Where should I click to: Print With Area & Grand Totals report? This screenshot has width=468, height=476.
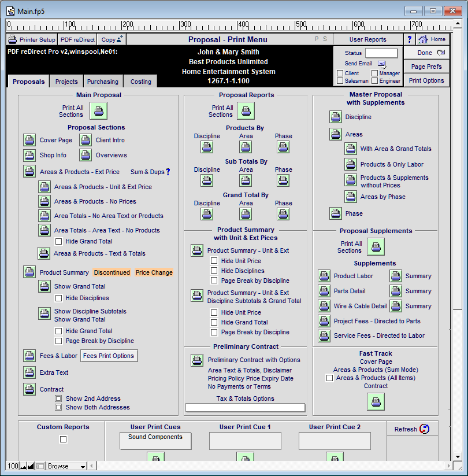click(x=351, y=149)
